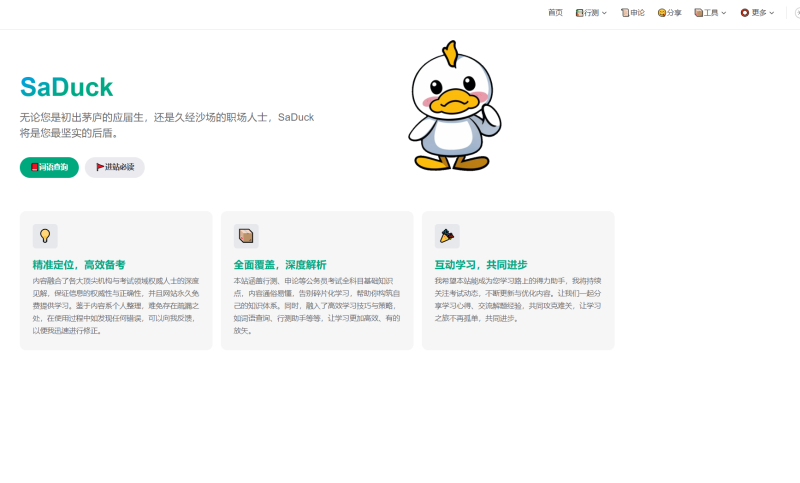Click the hero subtitle starting 无论您是初出茅庐
This screenshot has width=800, height=483.
167,125
